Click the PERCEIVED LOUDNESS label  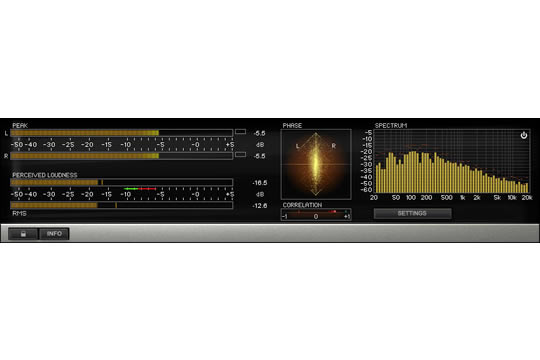tap(45, 175)
